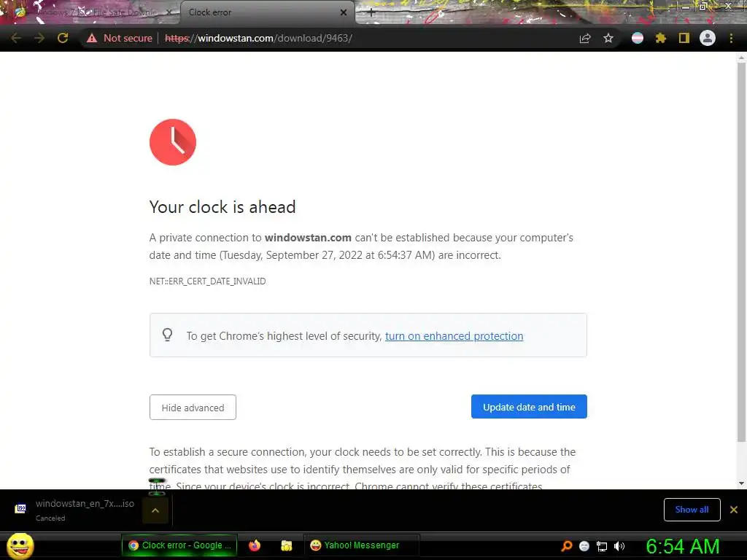Click the ISO file icon in downloads bar
The image size is (747, 560).
coord(20,508)
